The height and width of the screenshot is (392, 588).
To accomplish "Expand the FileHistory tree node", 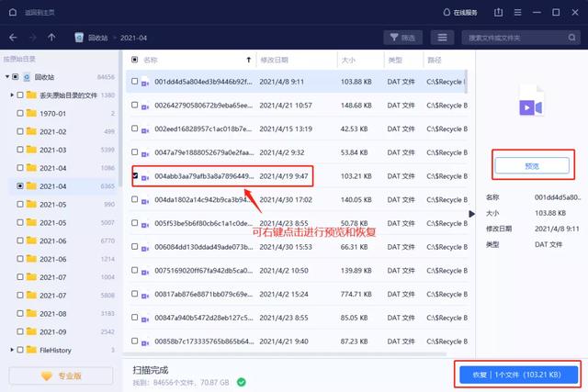I will click(12, 350).
